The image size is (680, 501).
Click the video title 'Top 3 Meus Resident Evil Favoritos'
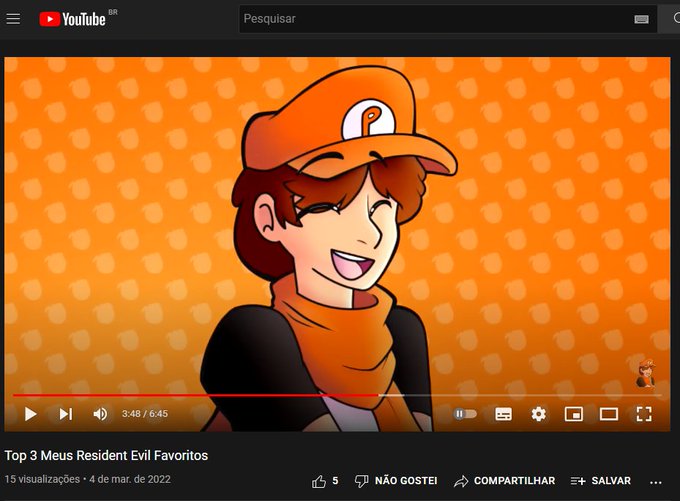(x=106, y=455)
